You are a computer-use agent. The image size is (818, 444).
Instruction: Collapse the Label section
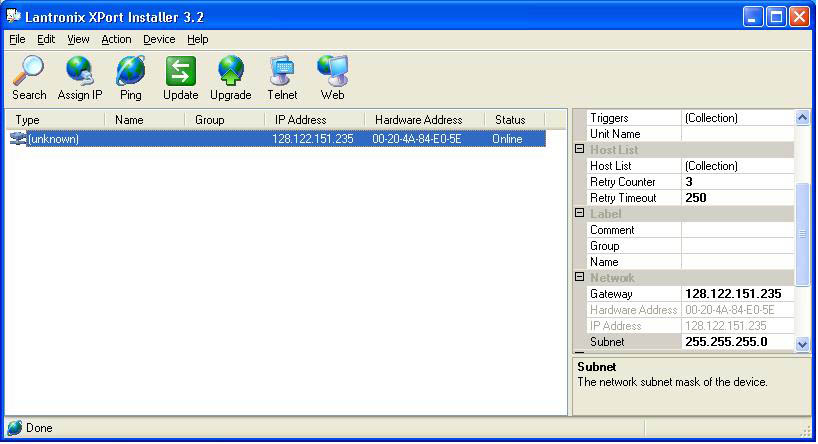tap(580, 213)
